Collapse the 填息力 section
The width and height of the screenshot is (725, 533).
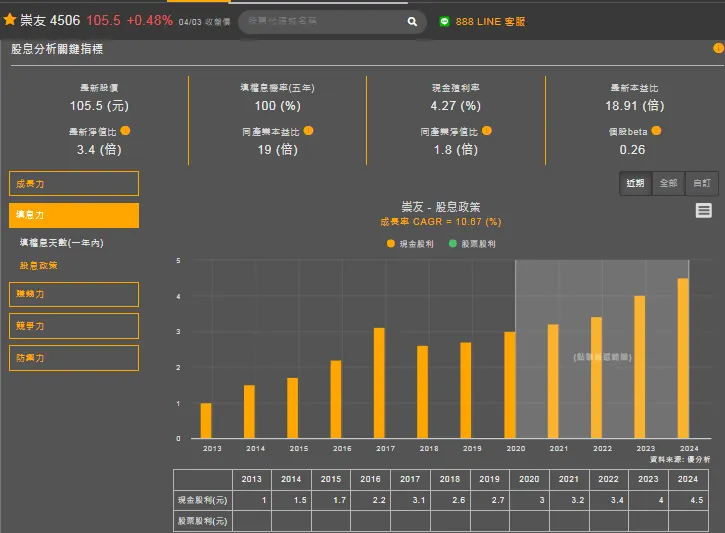(74, 215)
